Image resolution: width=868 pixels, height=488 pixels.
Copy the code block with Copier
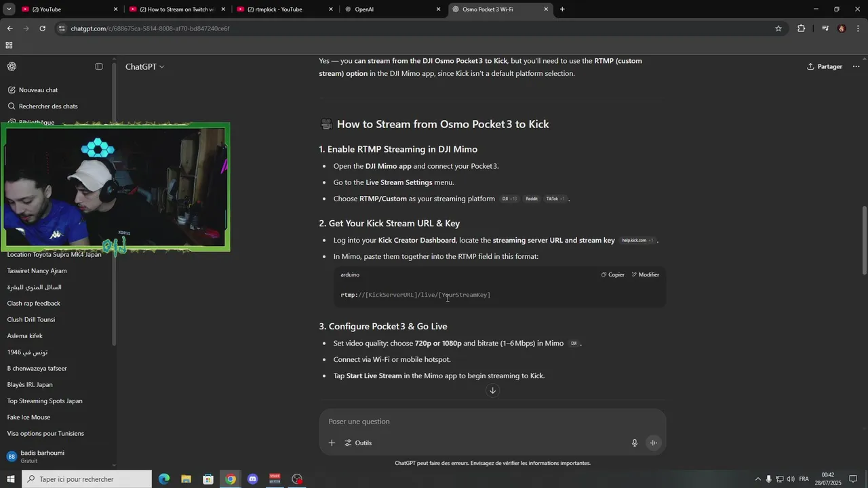coord(613,274)
